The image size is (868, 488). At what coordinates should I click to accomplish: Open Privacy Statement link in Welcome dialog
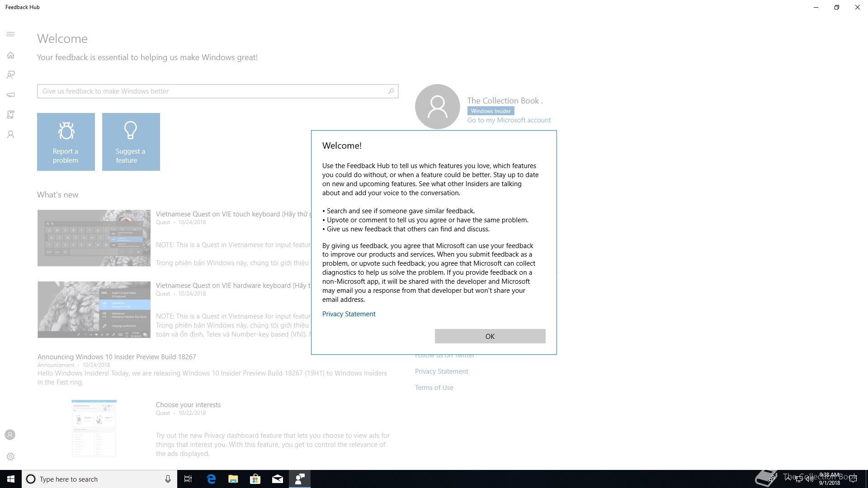coord(349,314)
